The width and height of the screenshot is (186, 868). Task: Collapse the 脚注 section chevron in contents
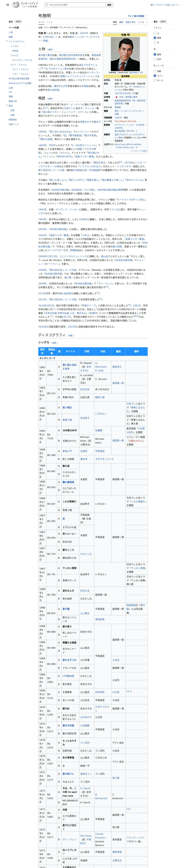(x=7, y=105)
